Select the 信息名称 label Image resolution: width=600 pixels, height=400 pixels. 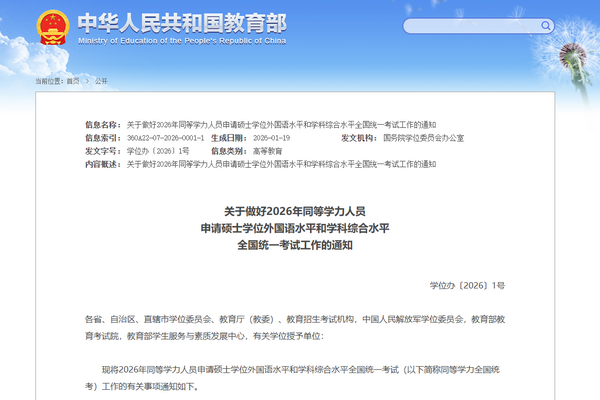pos(103,125)
